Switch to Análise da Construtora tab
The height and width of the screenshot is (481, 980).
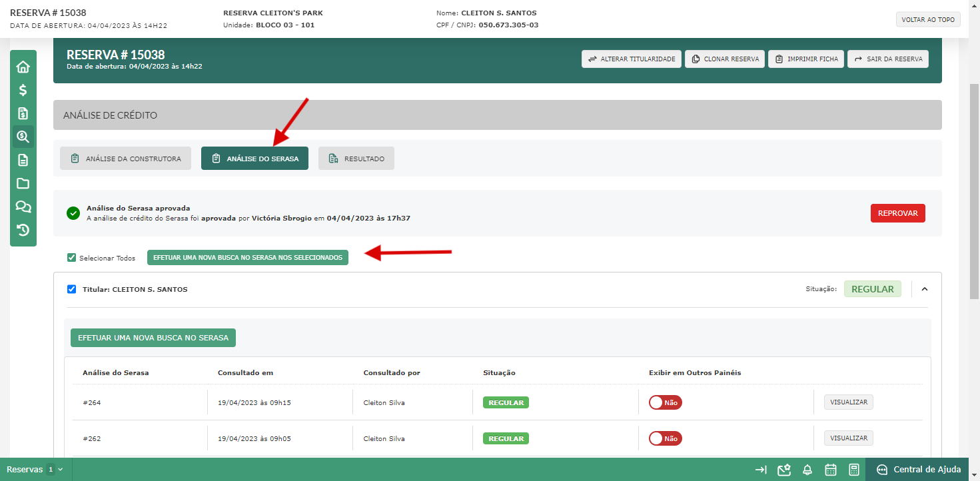pos(125,159)
